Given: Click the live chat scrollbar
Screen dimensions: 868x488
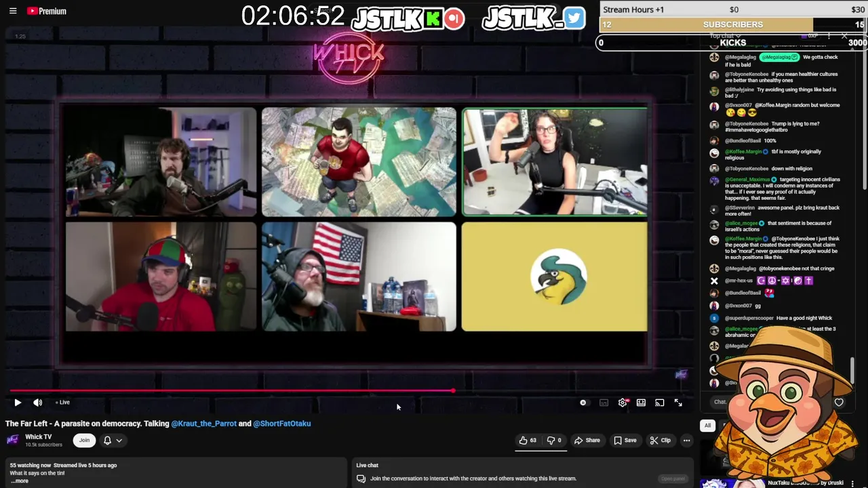Looking at the screenshot, I should click(852, 369).
